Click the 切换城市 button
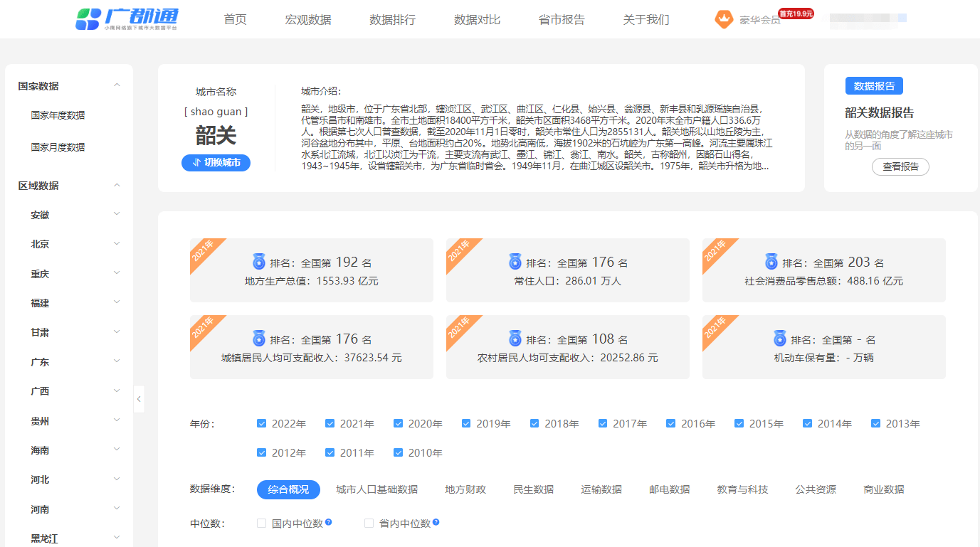980x547 pixels. click(x=216, y=162)
